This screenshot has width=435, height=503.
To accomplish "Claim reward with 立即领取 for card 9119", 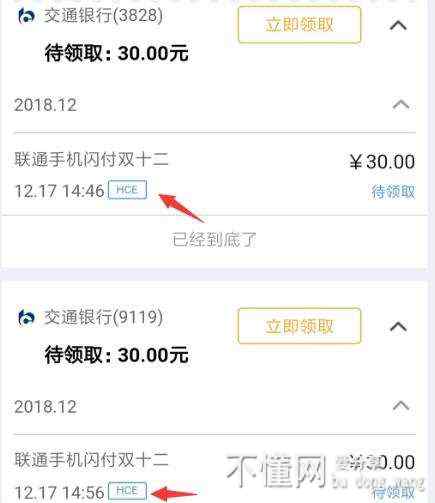I will pos(299,326).
